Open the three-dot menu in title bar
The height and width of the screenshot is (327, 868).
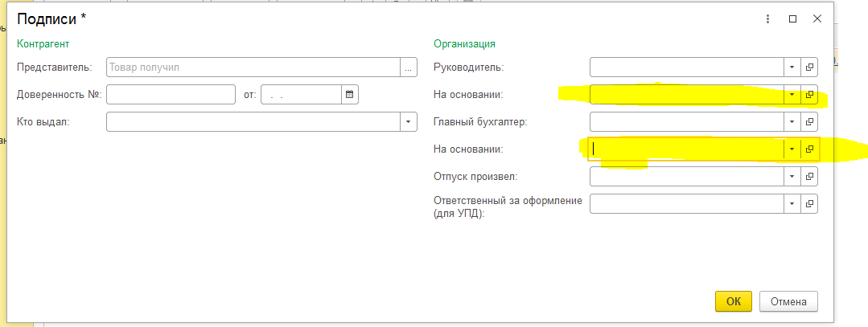point(767,18)
